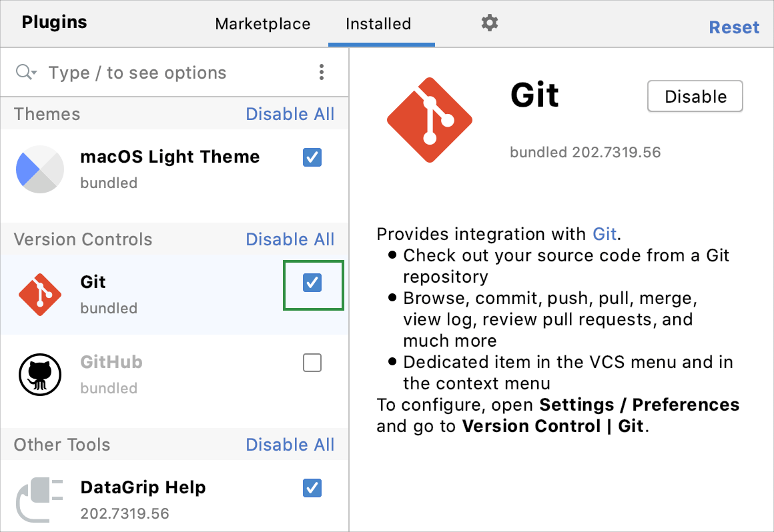Uncheck the Git plugin checkbox
This screenshot has width=774, height=532.
pyautogui.click(x=312, y=283)
